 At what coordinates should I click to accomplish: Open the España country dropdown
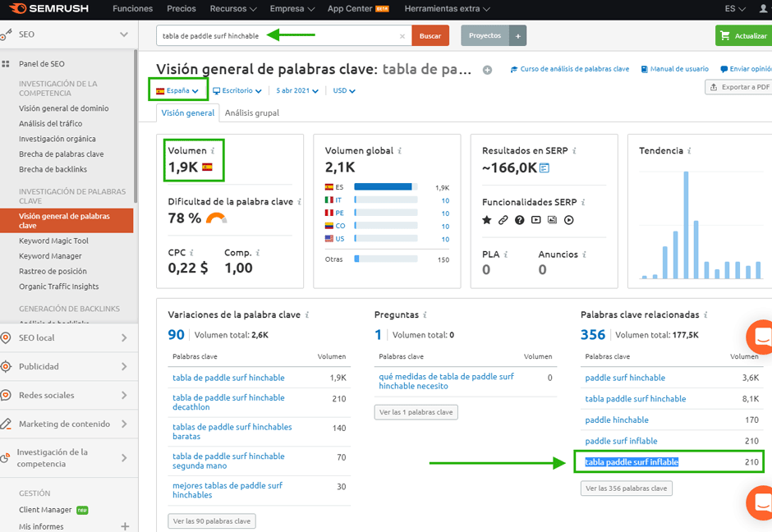[177, 91]
